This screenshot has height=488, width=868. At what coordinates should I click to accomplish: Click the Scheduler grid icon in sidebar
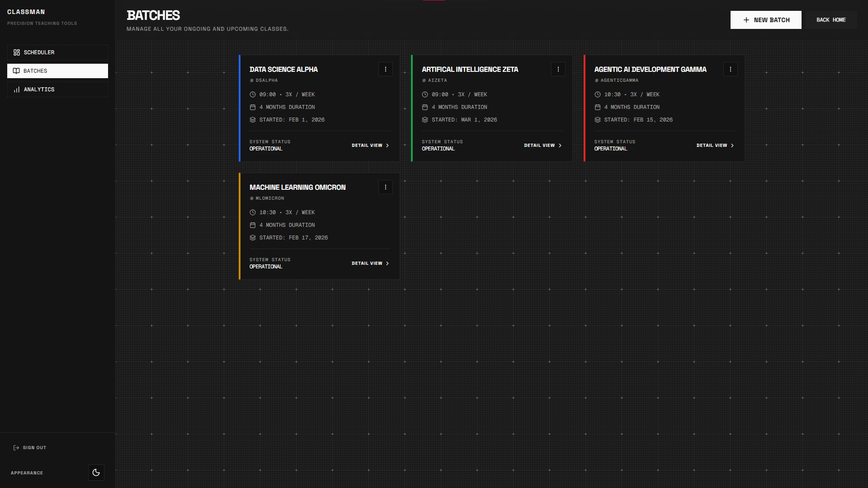tap(17, 52)
